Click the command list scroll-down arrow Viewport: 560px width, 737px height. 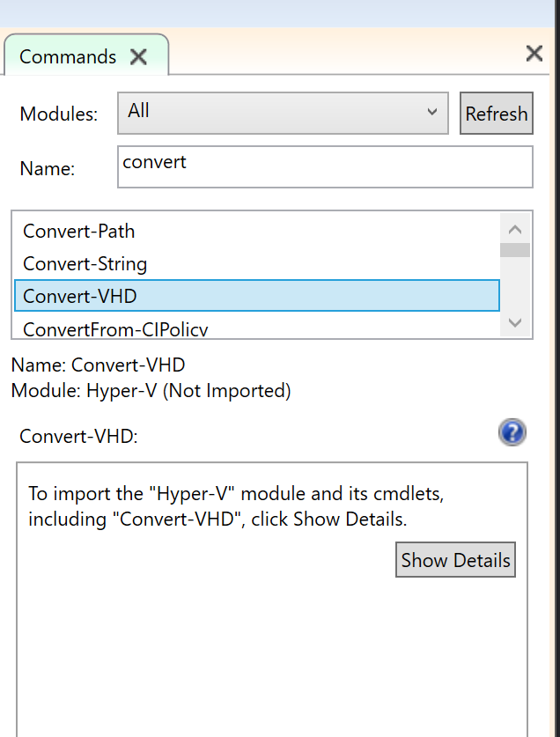pos(515,322)
